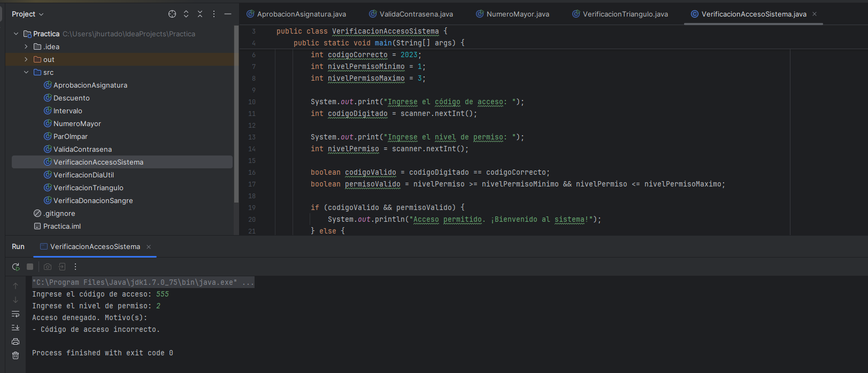Click up the stack trace arrow
868x373 pixels.
[16, 286]
